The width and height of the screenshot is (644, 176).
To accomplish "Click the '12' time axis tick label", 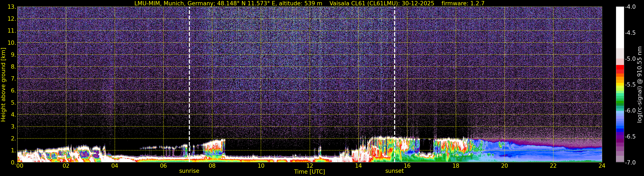I will [310, 166].
